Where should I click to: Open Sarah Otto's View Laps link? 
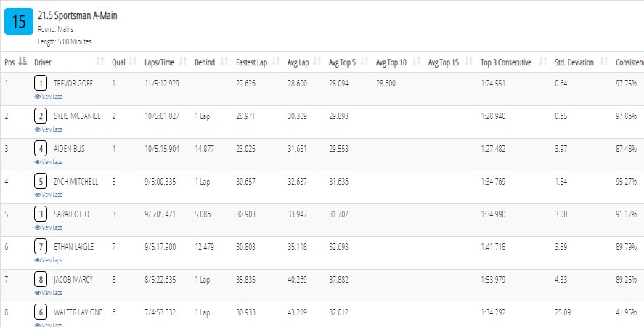(x=49, y=227)
